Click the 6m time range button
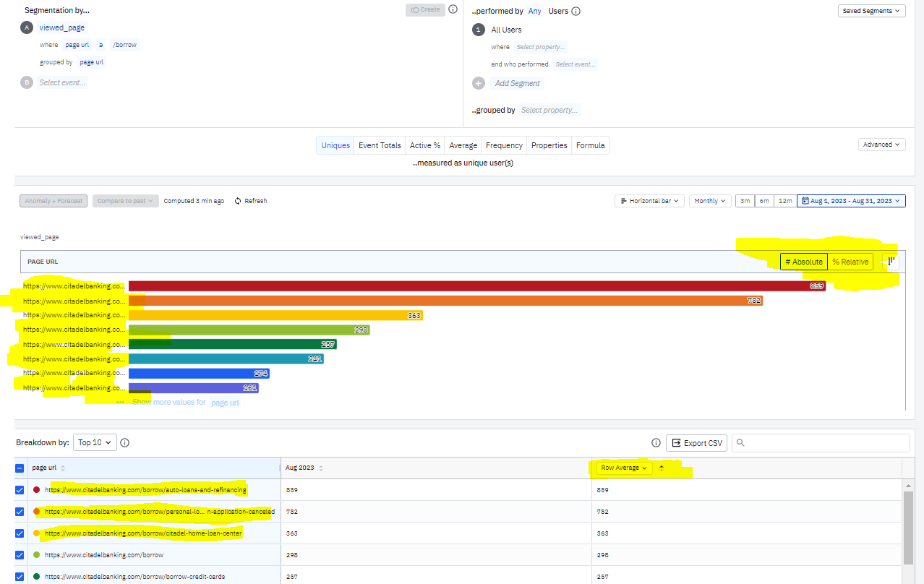Image resolution: width=924 pixels, height=584 pixels. [x=764, y=201]
